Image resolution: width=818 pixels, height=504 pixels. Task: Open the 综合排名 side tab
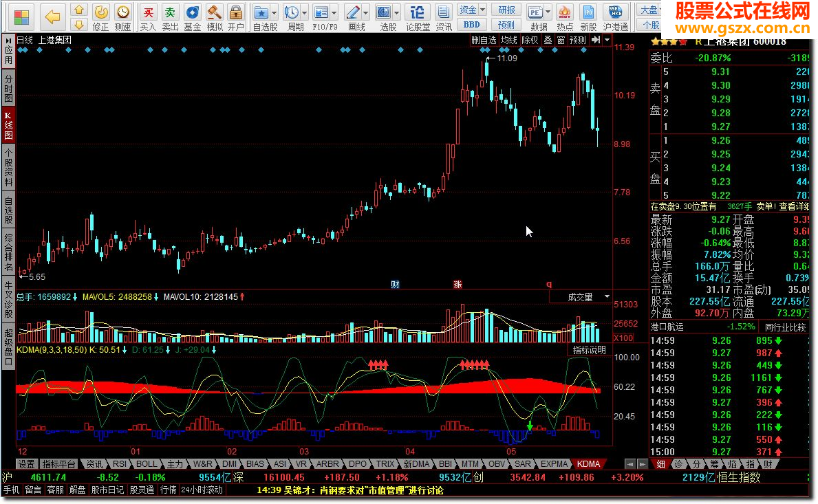click(8, 253)
